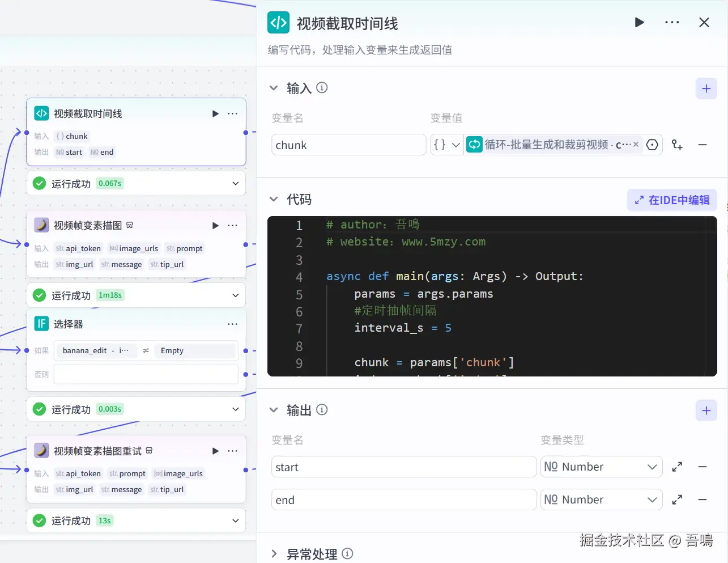This screenshot has width=728, height=563.
Task: Click the IF icon of 选择器 node
Action: click(x=41, y=324)
